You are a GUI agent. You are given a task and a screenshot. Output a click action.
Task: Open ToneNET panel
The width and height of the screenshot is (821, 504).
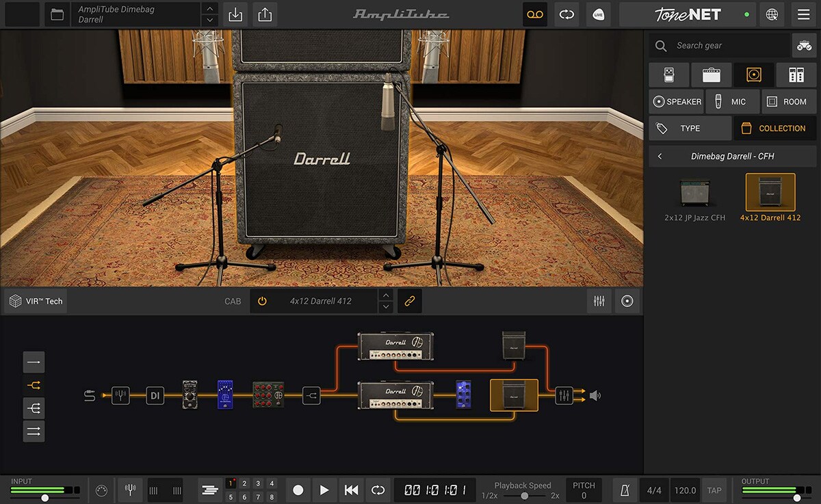click(x=686, y=14)
